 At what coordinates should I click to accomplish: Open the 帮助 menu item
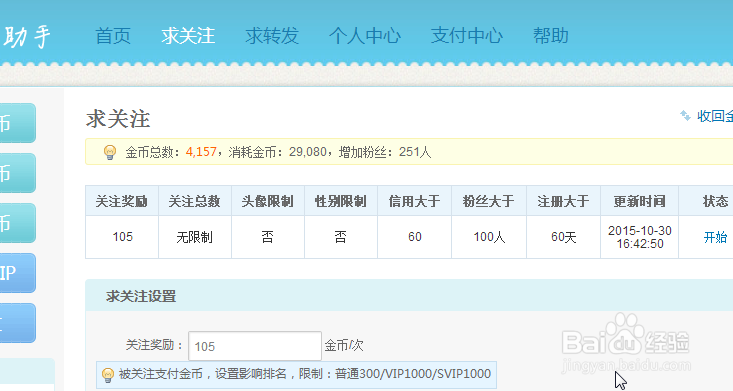[x=551, y=36]
